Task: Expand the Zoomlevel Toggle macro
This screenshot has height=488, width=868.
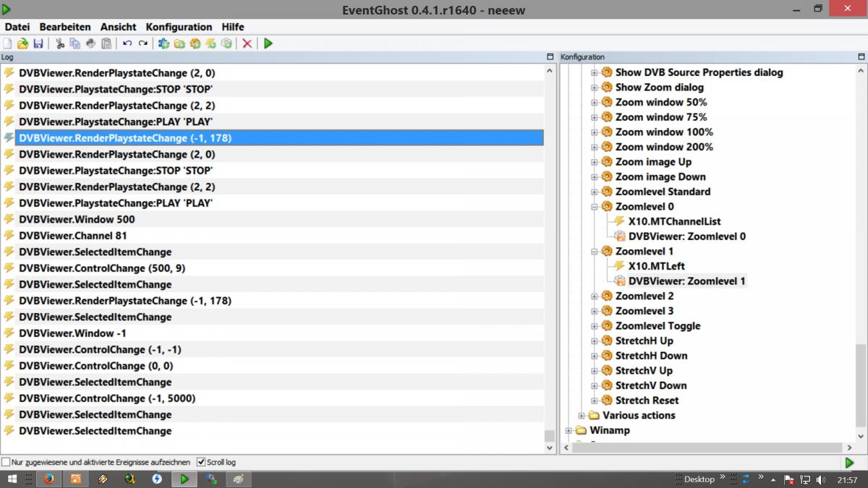Action: (595, 326)
